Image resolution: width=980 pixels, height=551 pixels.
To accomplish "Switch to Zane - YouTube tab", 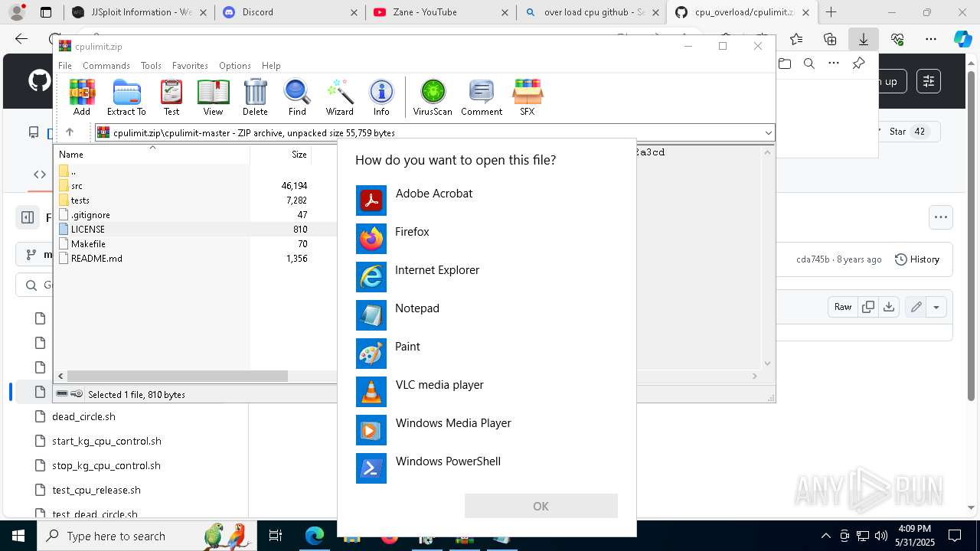I will click(441, 12).
